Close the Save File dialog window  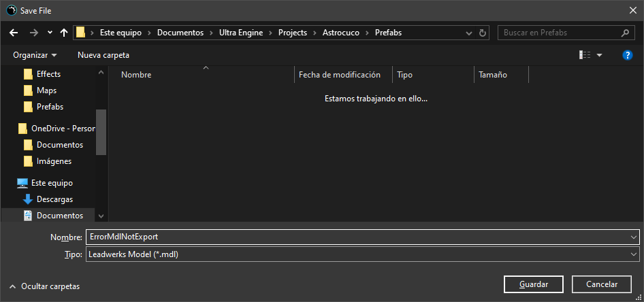[633, 11]
